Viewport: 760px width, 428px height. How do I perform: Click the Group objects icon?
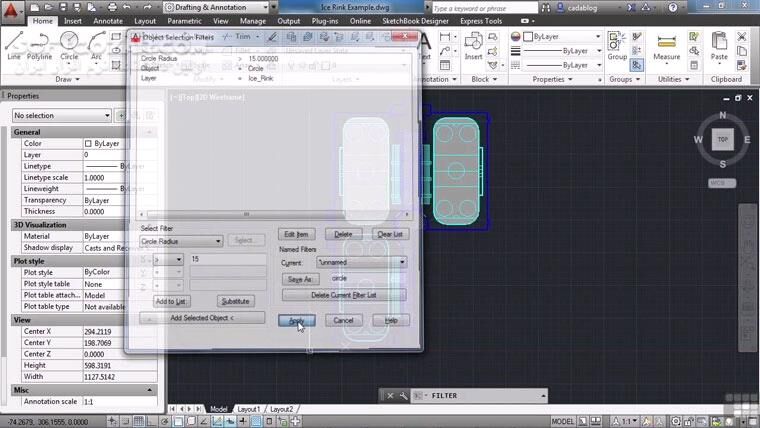pos(618,44)
